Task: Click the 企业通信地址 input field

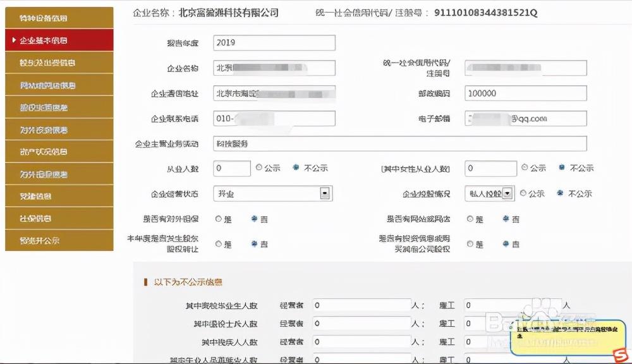Action: (274, 94)
